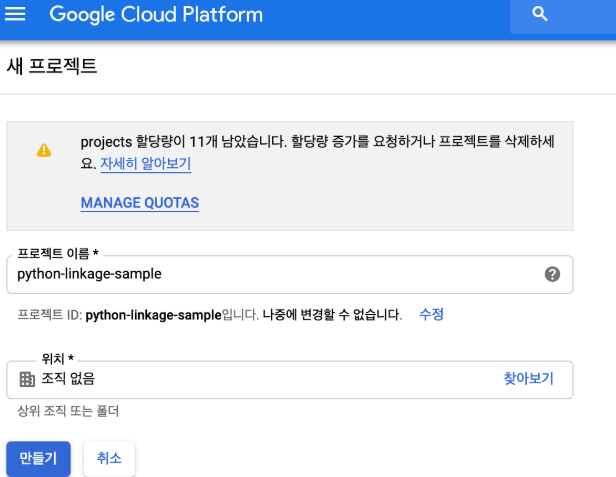Click the 새 프로젝트 page heading

[x=51, y=66]
